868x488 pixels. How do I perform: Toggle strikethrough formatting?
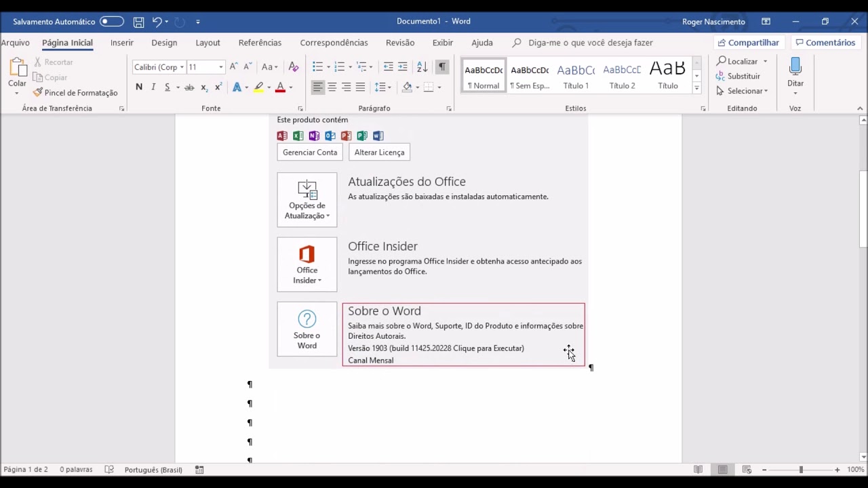[189, 87]
